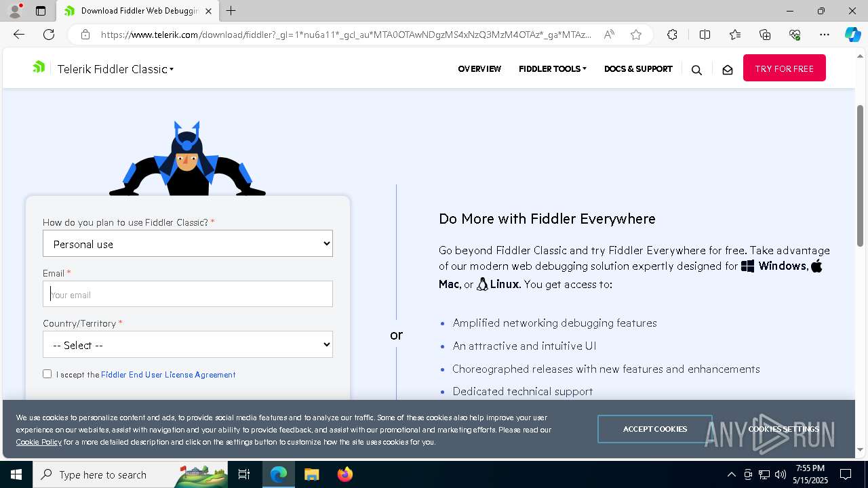Image resolution: width=868 pixels, height=488 pixels.
Task: Click the browser back arrow
Action: pos(19,35)
